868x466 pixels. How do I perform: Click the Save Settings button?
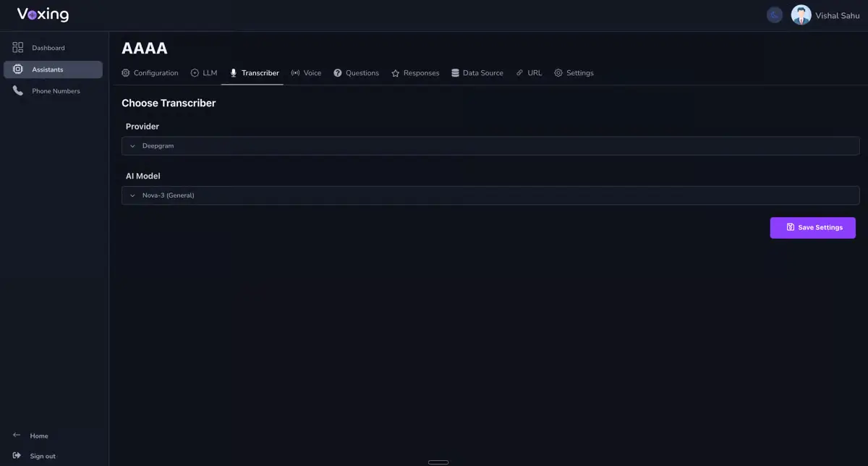[x=812, y=227]
